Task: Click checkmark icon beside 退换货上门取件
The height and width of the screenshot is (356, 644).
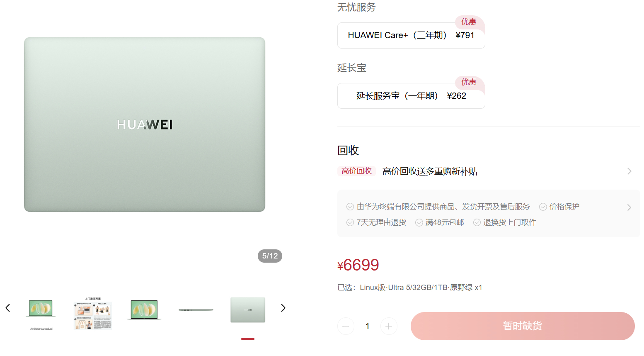Action: [x=477, y=222]
